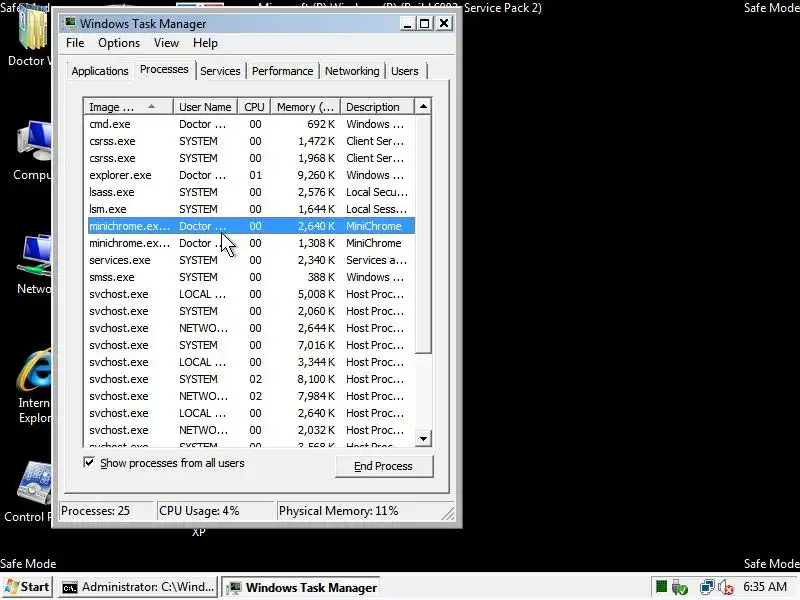This screenshot has height=600, width=800.
Task: Open the Options menu
Action: tap(119, 43)
